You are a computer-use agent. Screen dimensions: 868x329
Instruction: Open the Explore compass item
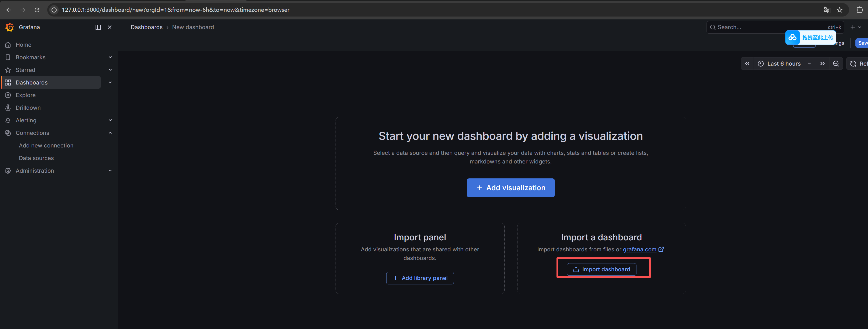tap(25, 95)
